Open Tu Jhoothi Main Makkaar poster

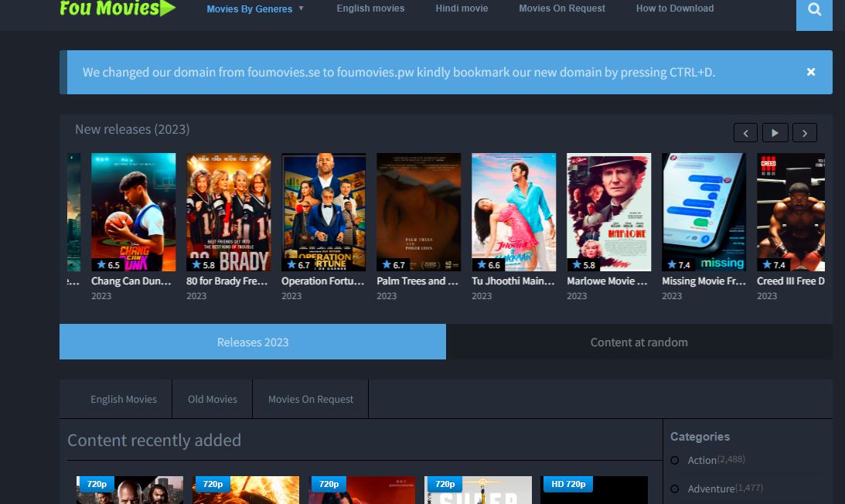coord(513,213)
